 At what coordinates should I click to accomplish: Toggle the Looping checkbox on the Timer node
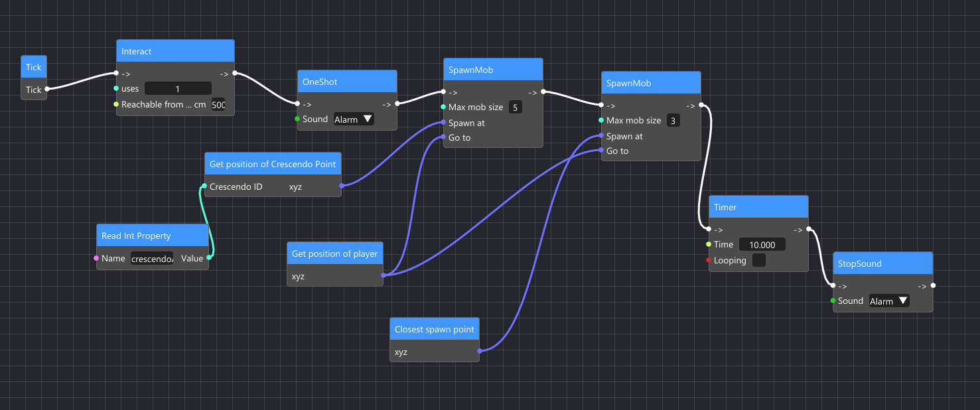(758, 260)
